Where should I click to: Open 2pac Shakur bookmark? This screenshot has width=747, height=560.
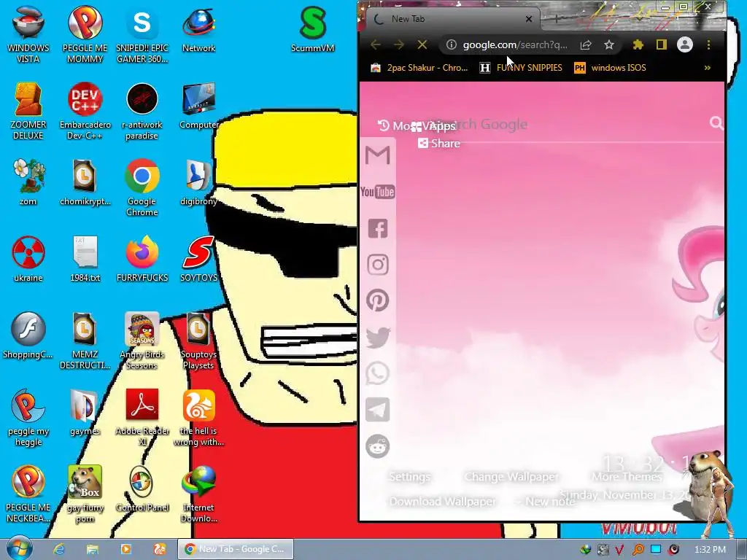(x=419, y=68)
